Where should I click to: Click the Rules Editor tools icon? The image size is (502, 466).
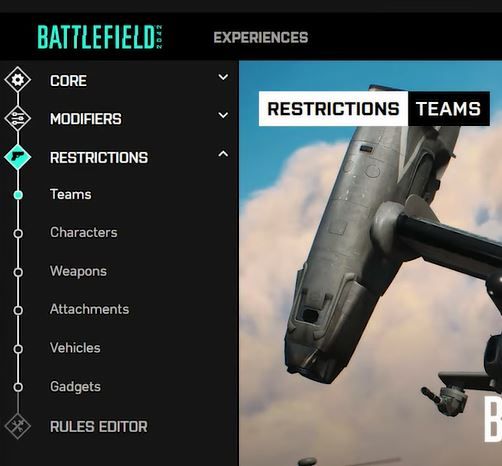coord(18,426)
